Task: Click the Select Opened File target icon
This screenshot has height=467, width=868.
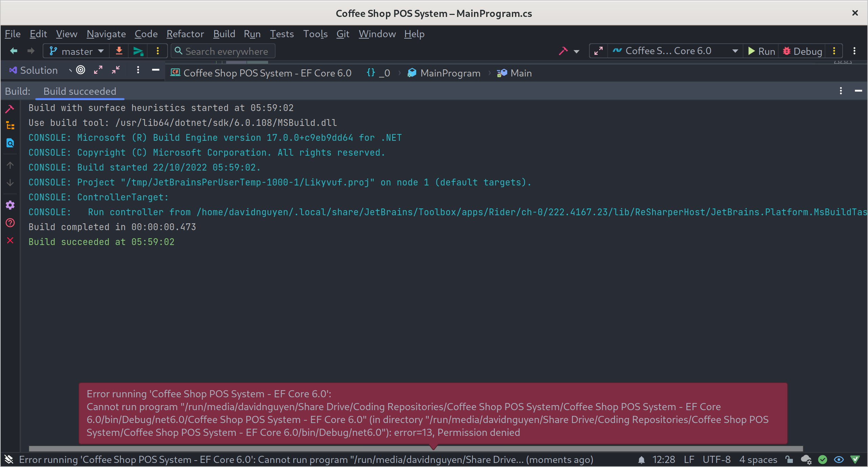Action: pyautogui.click(x=81, y=70)
